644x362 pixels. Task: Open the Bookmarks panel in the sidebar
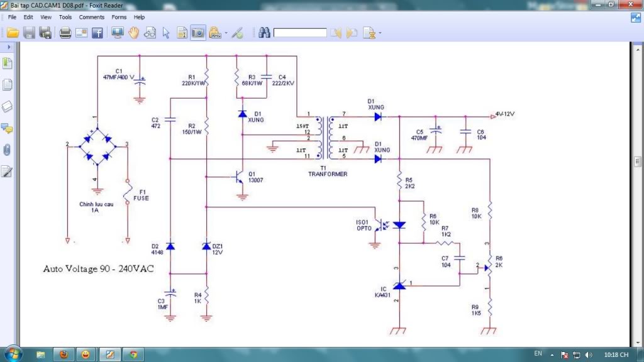8,63
